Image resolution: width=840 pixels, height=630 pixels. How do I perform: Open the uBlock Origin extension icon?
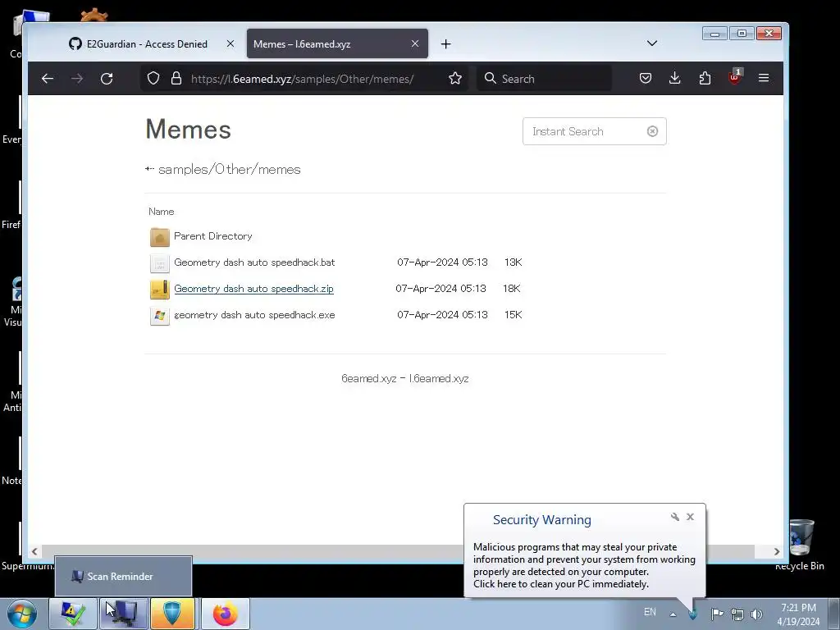[x=735, y=76]
